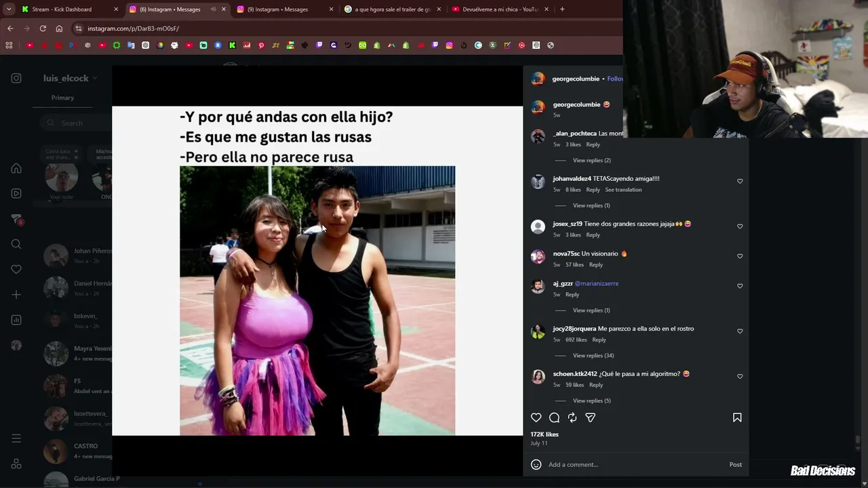Expand replies (2) under _alan_pochteca's comment

(x=591, y=161)
